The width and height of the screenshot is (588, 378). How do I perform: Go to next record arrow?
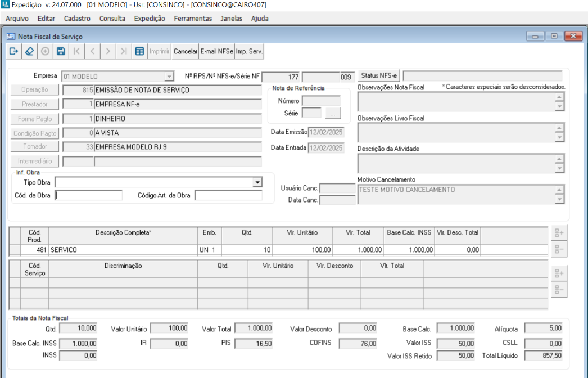(108, 51)
